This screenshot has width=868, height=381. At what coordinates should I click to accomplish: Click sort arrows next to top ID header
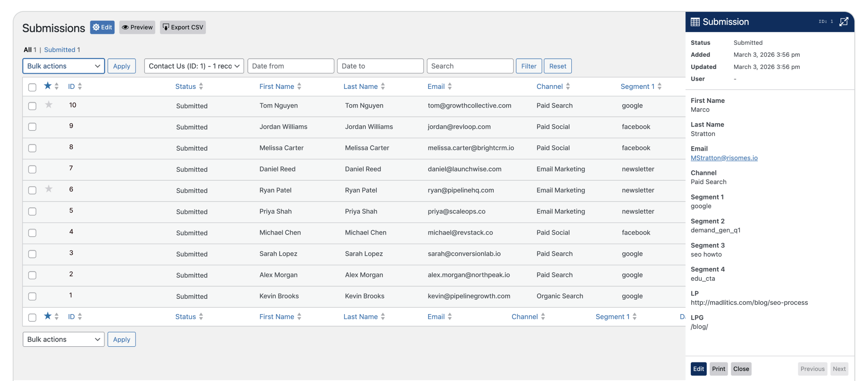click(x=80, y=86)
